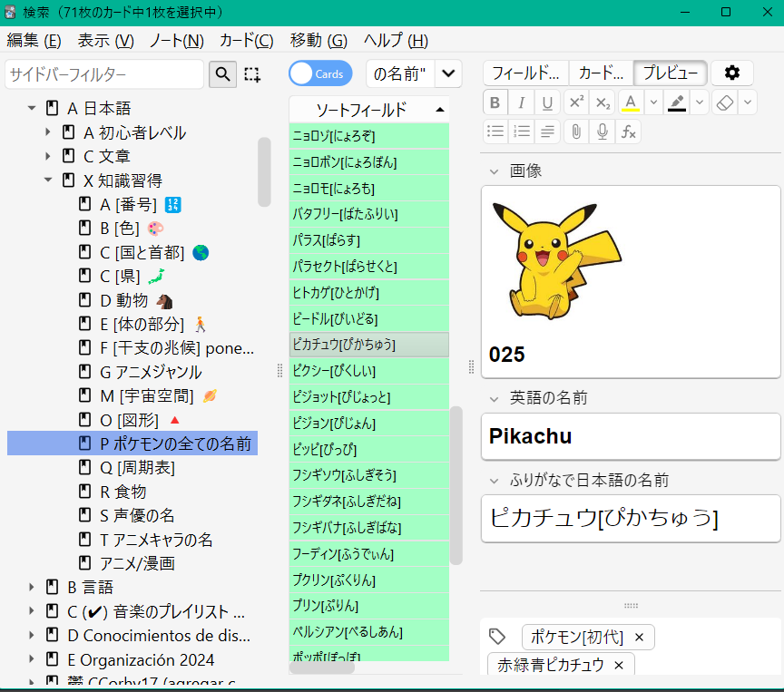784x692 pixels.
Task: Insert an ordered numbered list
Action: click(522, 132)
